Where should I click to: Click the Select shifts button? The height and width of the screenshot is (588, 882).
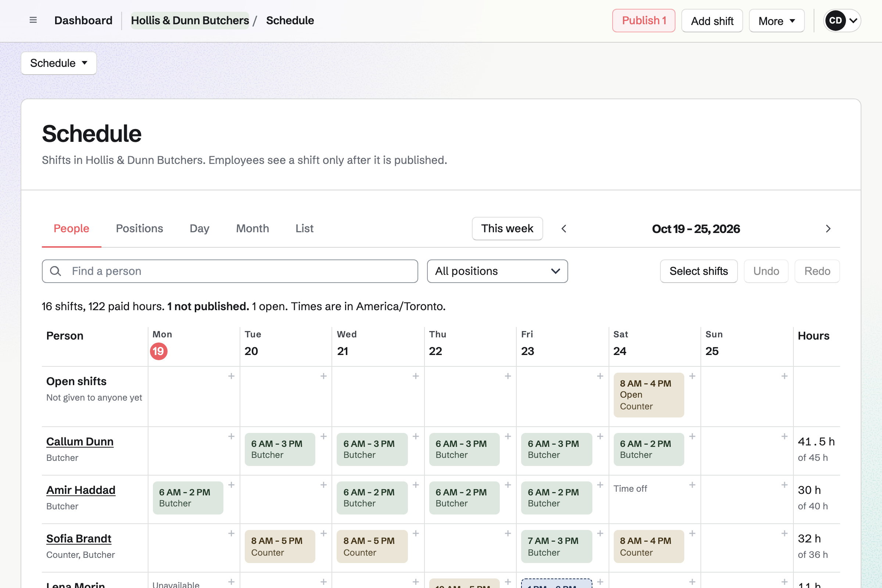[699, 271]
